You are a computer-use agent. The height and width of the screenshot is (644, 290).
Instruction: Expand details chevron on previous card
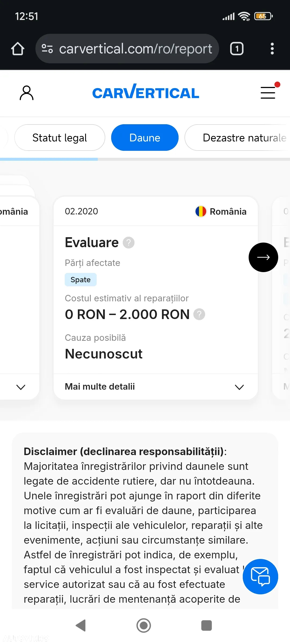tap(21, 387)
